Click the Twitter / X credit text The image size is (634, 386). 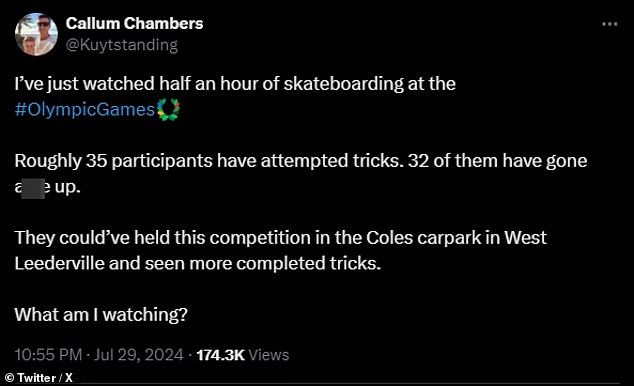pyautogui.click(x=45, y=378)
